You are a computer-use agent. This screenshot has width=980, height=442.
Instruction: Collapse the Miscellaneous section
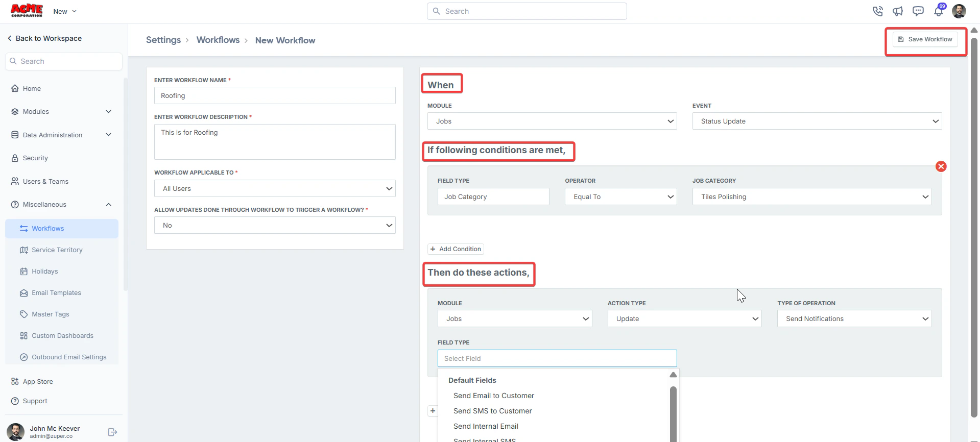coord(108,205)
